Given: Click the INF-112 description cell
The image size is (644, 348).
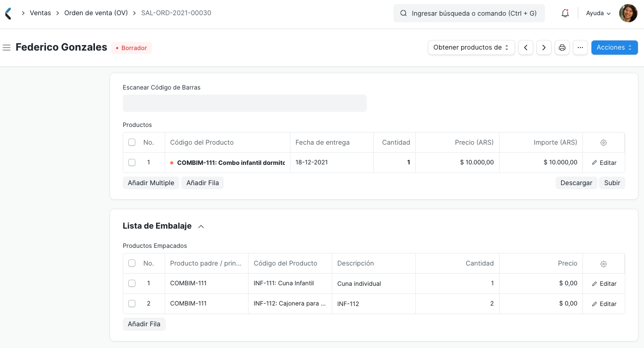Looking at the screenshot, I should pyautogui.click(x=374, y=304).
